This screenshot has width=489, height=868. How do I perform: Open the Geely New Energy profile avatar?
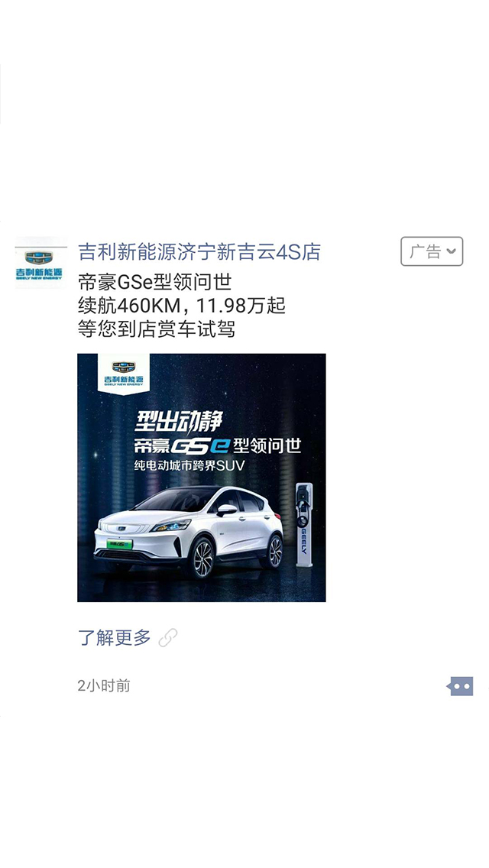[40, 263]
